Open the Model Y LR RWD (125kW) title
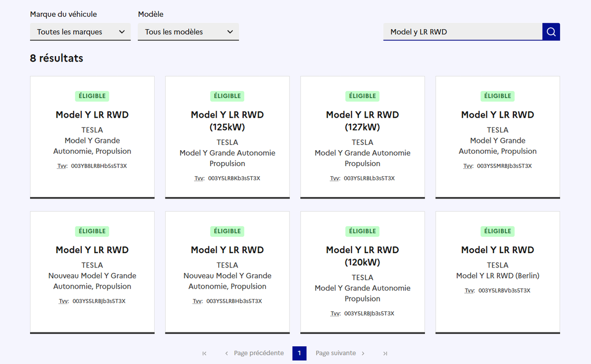 [x=228, y=121]
